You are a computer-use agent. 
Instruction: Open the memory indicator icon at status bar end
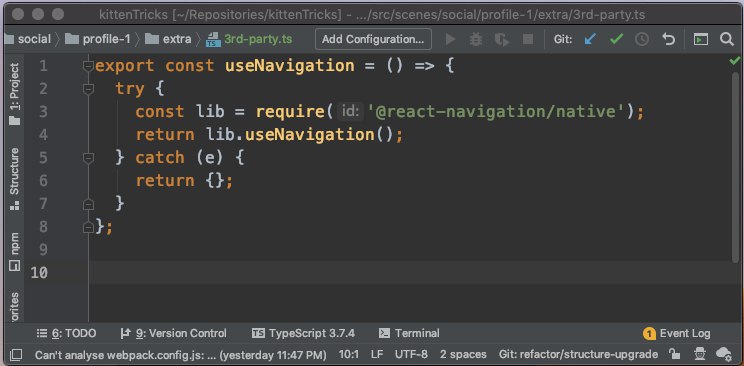[724, 354]
